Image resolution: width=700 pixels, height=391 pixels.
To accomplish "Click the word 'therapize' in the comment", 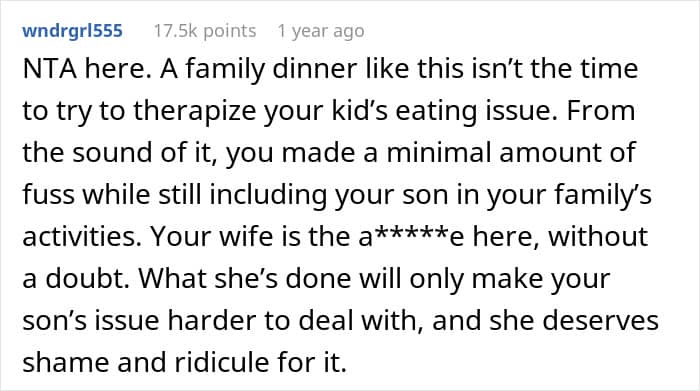I will [194, 111].
